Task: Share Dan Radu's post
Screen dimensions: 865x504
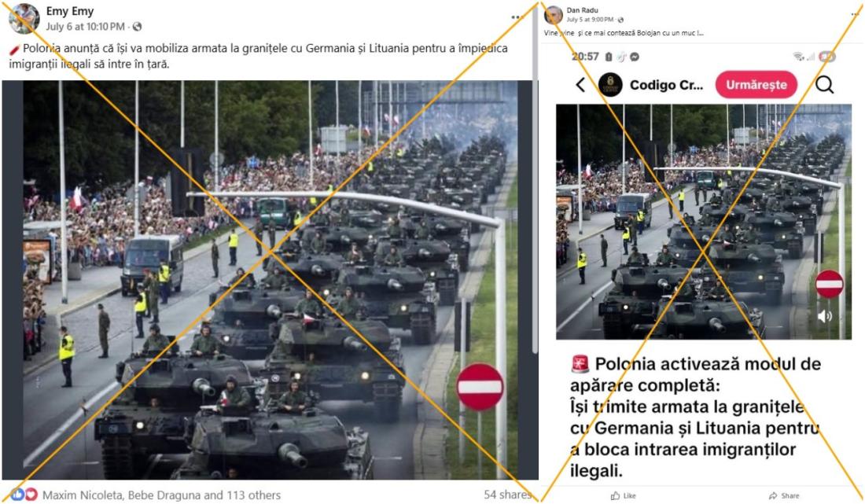Action: coord(784,495)
